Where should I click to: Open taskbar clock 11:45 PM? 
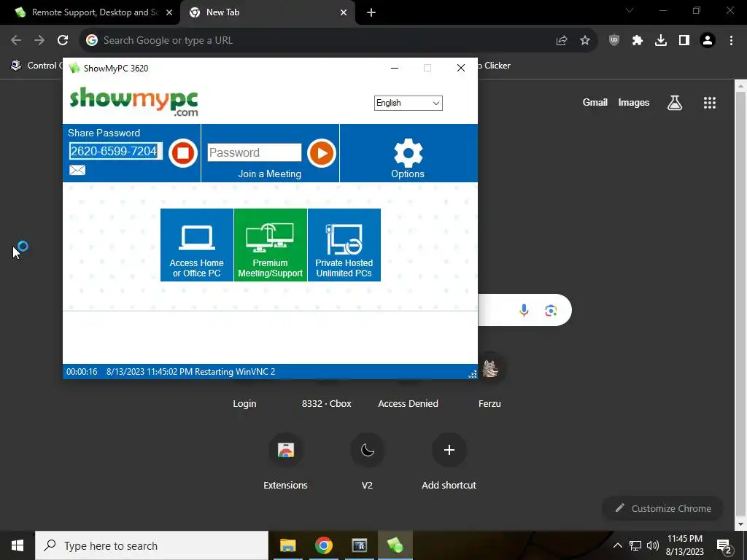[684, 545]
